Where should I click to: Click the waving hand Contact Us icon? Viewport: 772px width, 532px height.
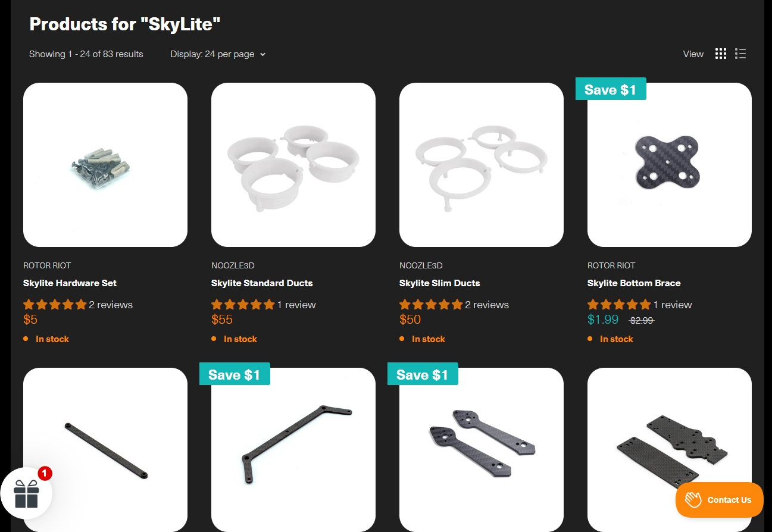pos(693,500)
